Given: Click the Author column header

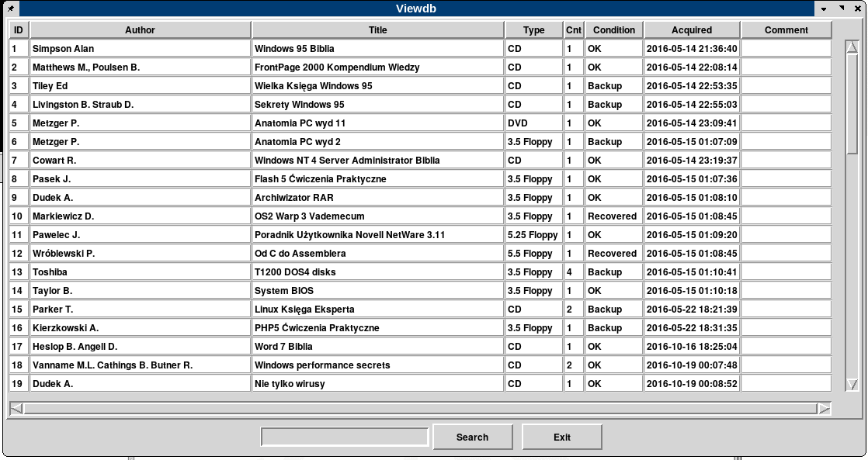Looking at the screenshot, I should click(140, 30).
